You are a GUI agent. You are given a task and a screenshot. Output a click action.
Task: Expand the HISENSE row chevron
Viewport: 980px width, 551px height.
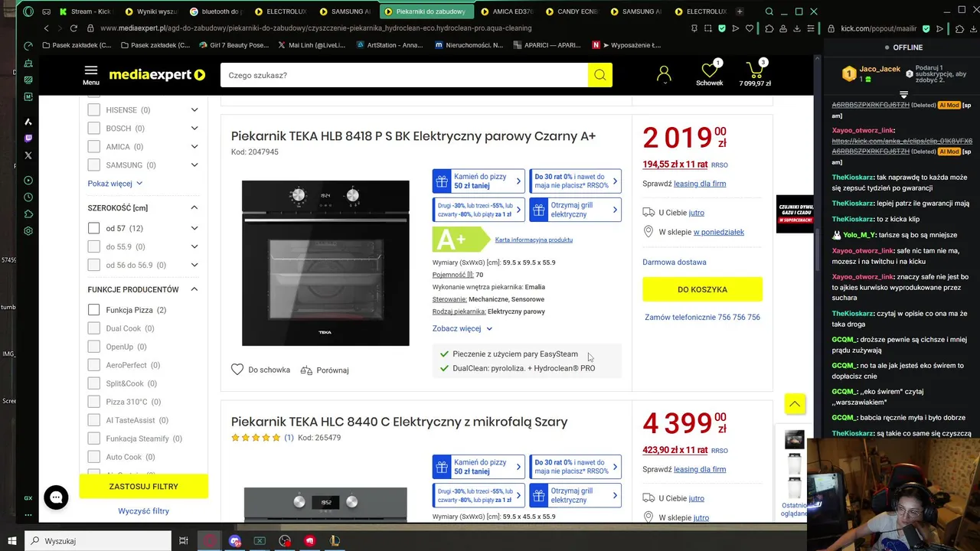[x=194, y=109]
